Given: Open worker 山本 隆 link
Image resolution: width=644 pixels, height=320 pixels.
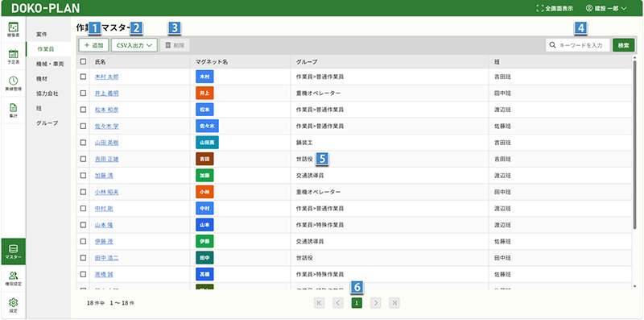Looking at the screenshot, I should pyautogui.click(x=104, y=225).
